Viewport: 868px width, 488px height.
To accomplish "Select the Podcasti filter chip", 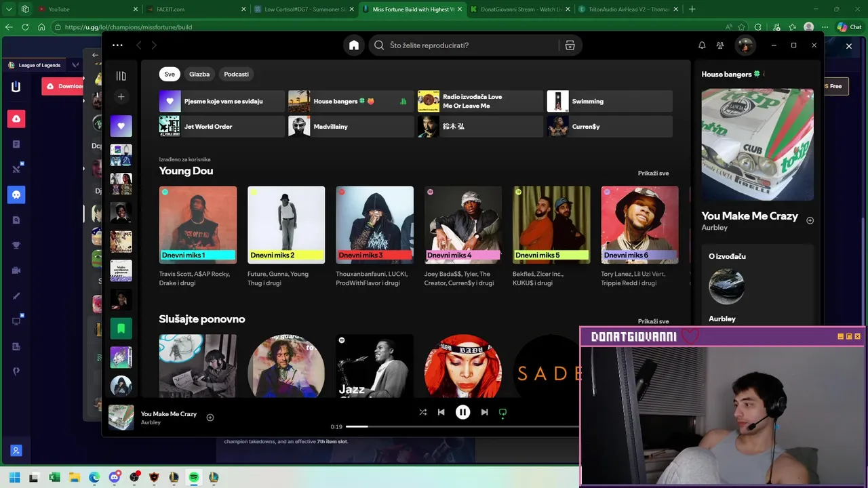I will [x=236, y=74].
